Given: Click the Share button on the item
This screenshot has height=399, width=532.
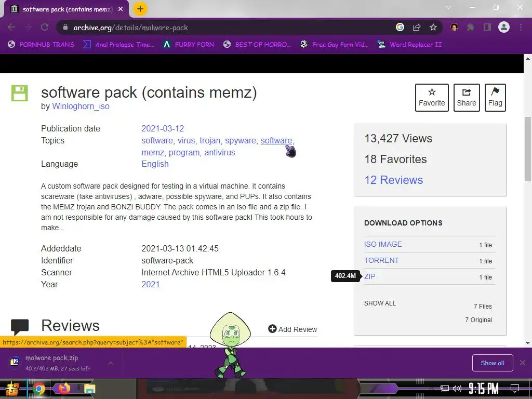Looking at the screenshot, I should point(467,97).
